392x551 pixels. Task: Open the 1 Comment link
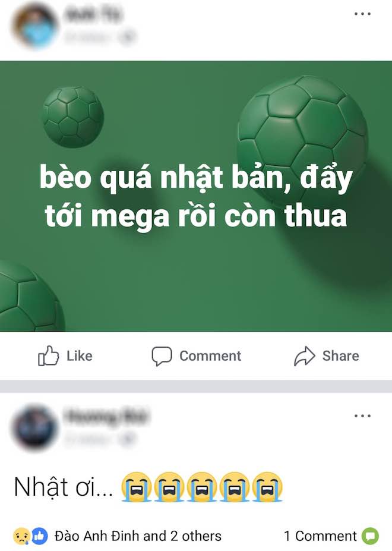(x=320, y=536)
